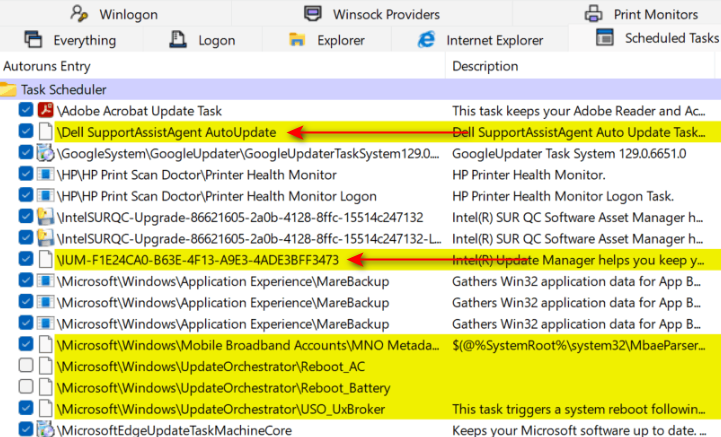Click 'This task triggers a system reboot' description

[578, 409]
